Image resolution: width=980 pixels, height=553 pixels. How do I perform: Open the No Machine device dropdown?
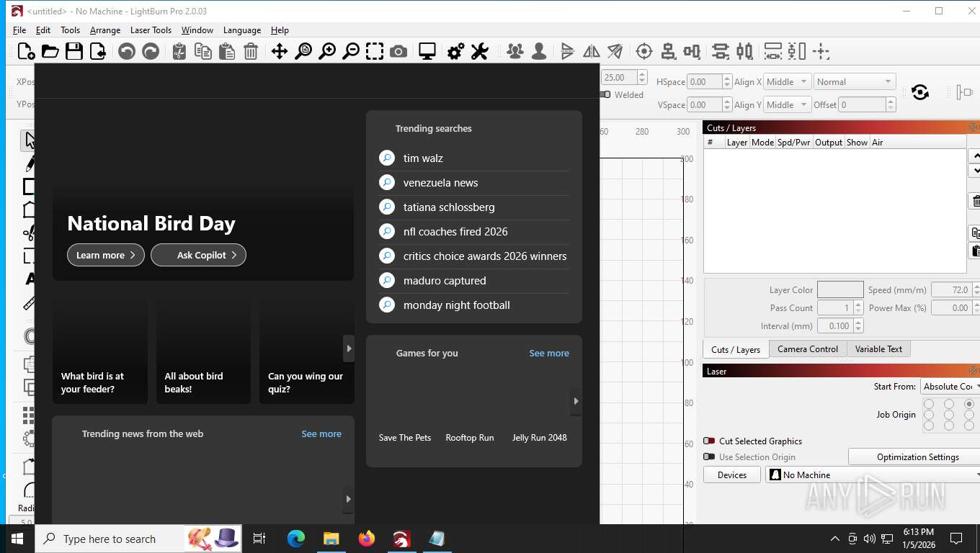pos(873,475)
